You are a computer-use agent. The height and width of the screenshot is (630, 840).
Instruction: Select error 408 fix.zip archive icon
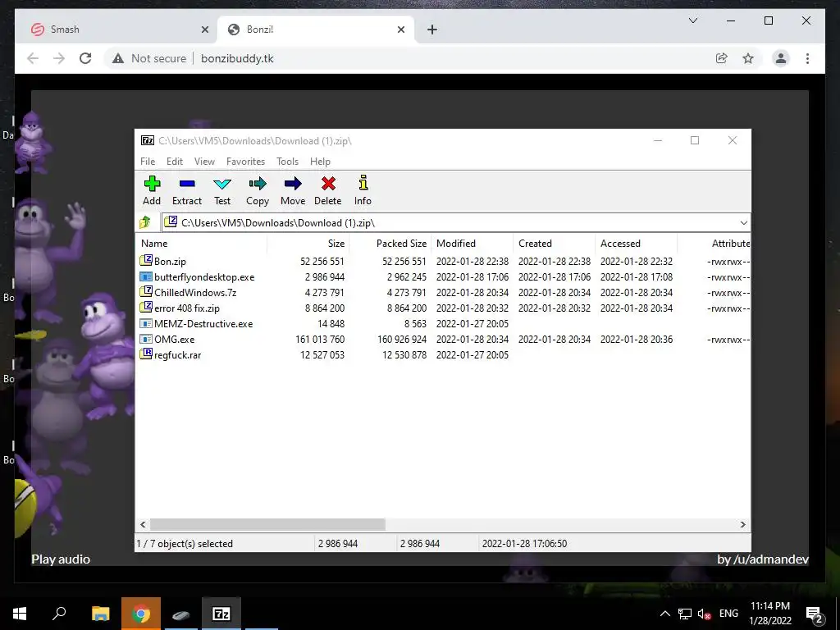(146, 308)
